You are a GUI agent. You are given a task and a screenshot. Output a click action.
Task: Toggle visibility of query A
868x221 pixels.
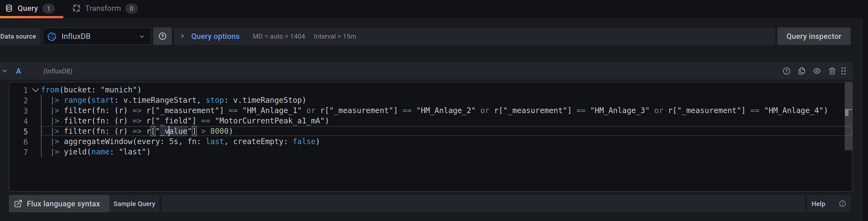click(817, 71)
